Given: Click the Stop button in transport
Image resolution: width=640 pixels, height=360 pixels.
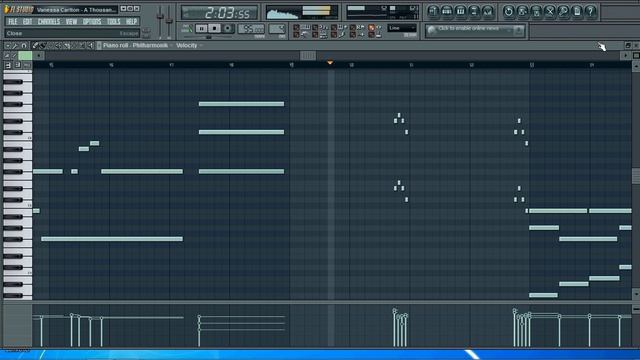Looking at the screenshot, I should click(214, 29).
